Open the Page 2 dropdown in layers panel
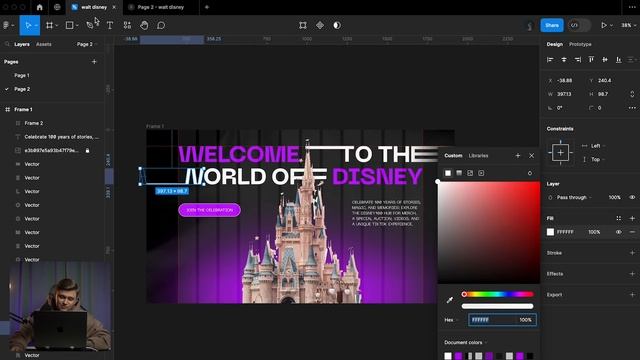Screen dimensions: 640x360 (87, 44)
